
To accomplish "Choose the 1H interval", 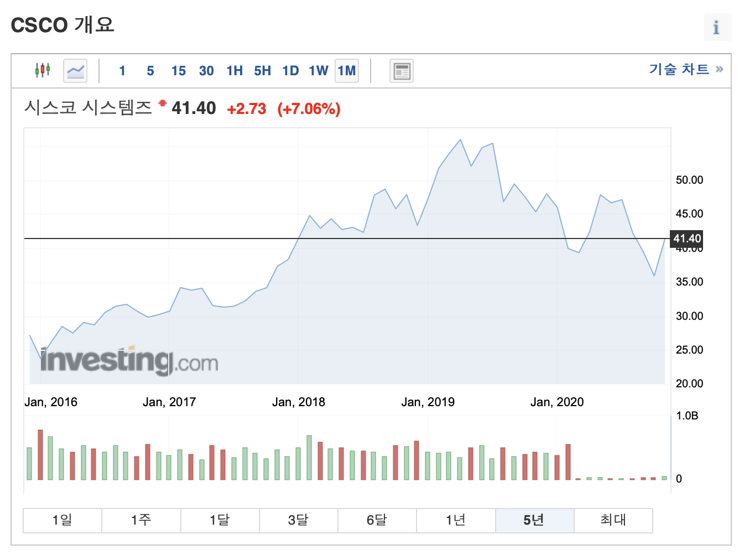I will pyautogui.click(x=235, y=71).
